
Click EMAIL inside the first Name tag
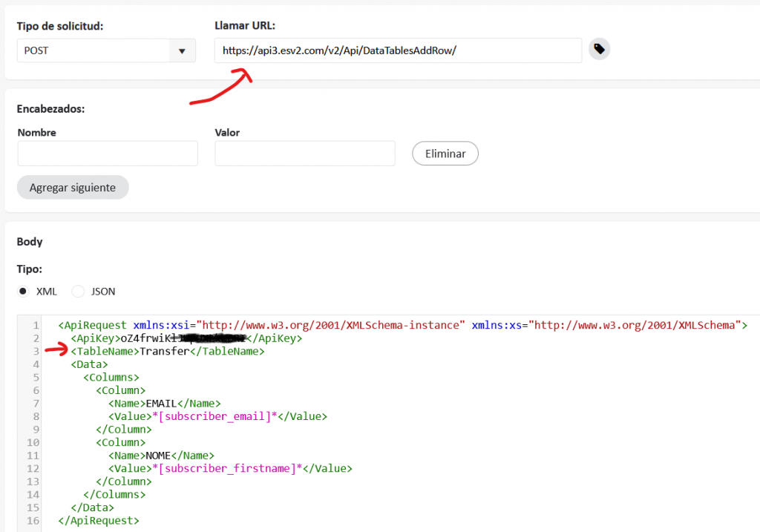click(161, 404)
